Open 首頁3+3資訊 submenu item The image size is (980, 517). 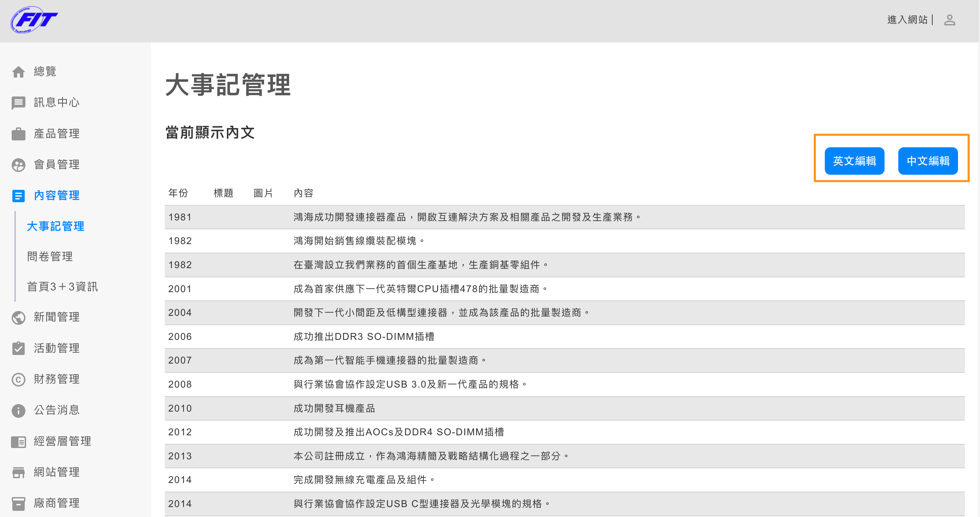pos(62,287)
